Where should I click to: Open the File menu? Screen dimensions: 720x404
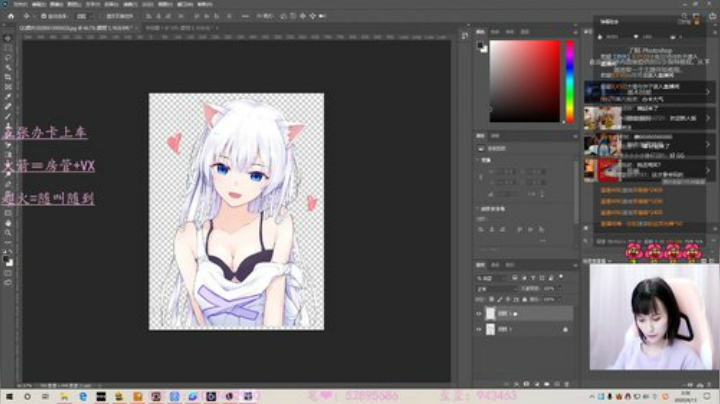coord(20,4)
